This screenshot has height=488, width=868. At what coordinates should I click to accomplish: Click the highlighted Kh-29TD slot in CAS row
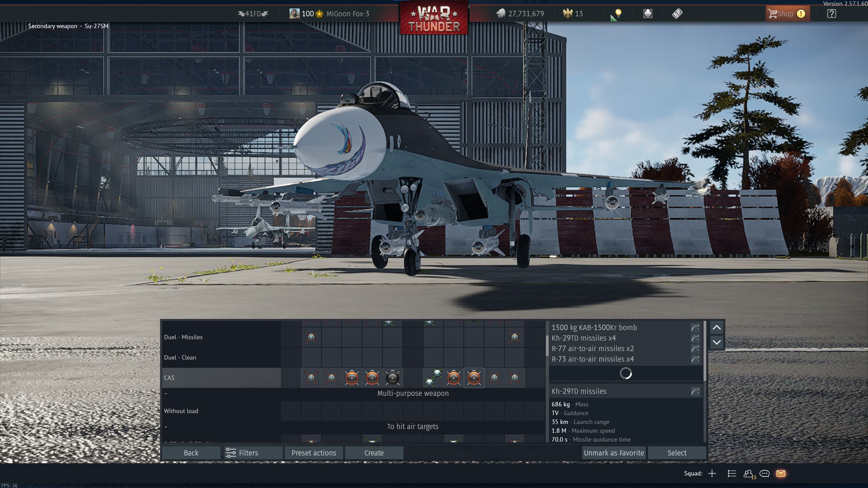(x=474, y=378)
